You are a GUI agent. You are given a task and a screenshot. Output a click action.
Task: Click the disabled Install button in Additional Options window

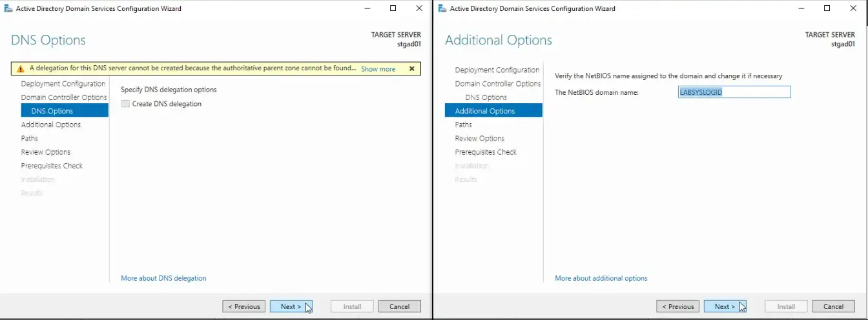click(x=786, y=306)
